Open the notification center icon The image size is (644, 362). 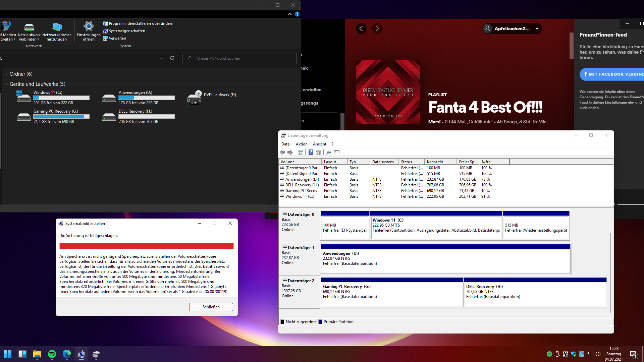click(633, 354)
